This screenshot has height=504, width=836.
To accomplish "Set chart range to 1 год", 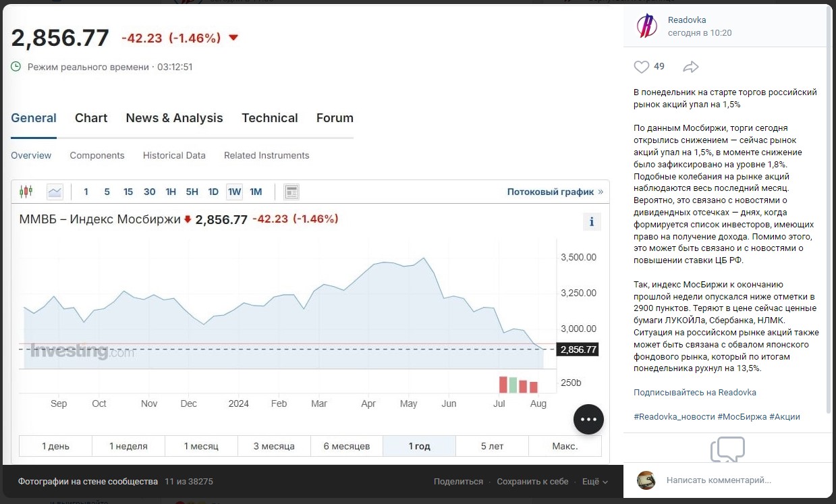I will pyautogui.click(x=419, y=446).
